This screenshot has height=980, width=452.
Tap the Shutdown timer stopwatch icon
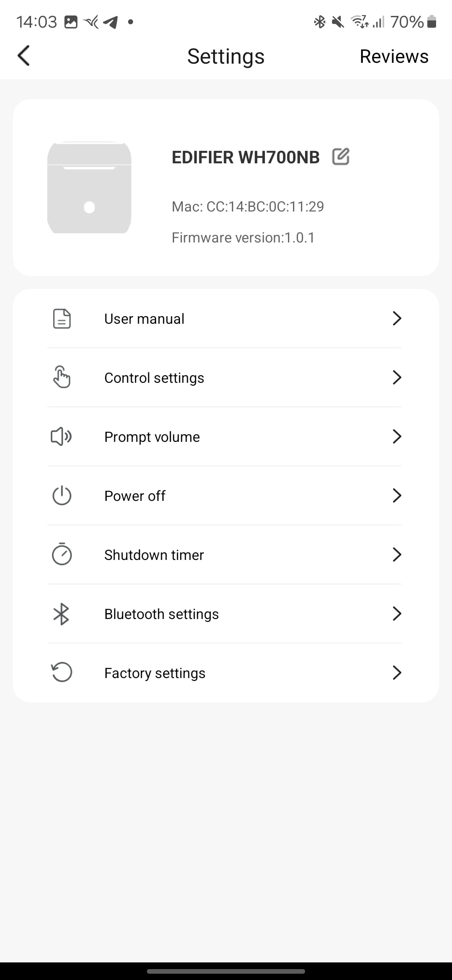click(62, 554)
